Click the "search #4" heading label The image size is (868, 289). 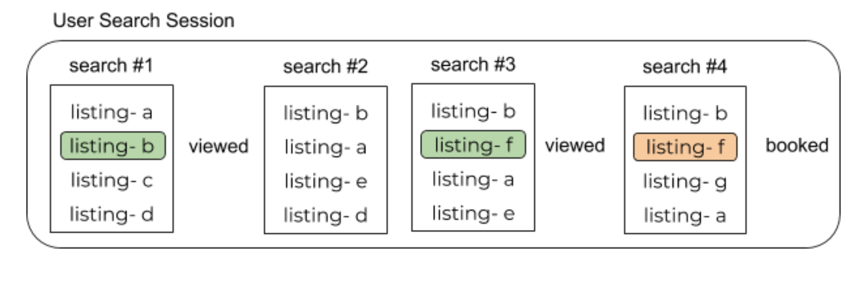coord(685,67)
